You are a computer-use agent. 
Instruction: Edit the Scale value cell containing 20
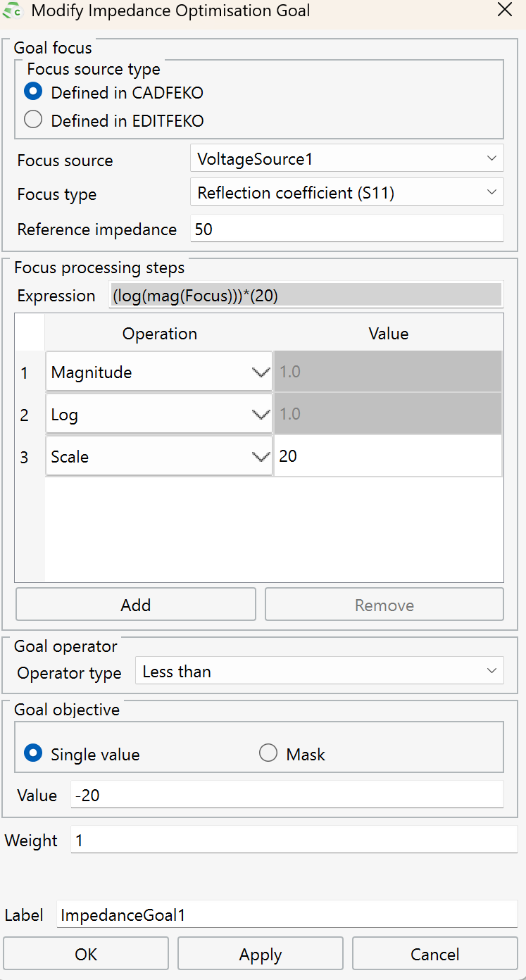pos(387,457)
